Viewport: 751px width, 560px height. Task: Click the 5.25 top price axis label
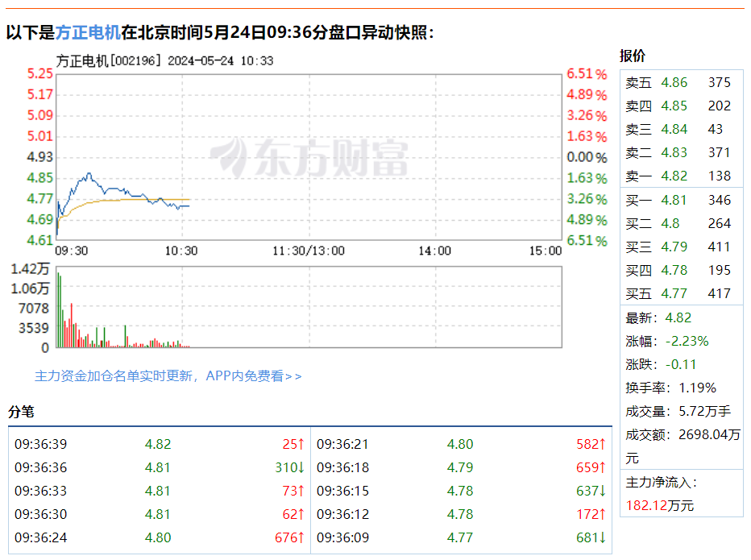[x=39, y=74]
